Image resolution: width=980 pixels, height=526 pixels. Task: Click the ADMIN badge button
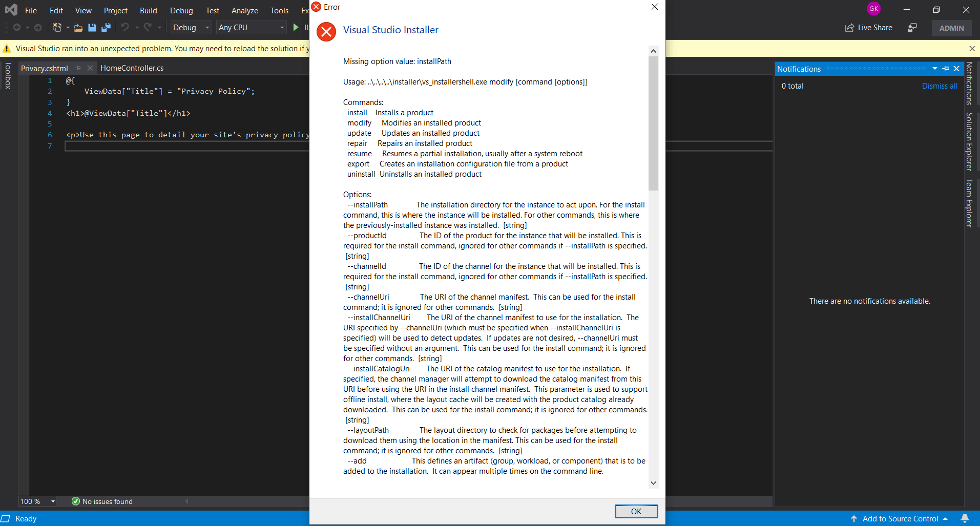click(951, 28)
